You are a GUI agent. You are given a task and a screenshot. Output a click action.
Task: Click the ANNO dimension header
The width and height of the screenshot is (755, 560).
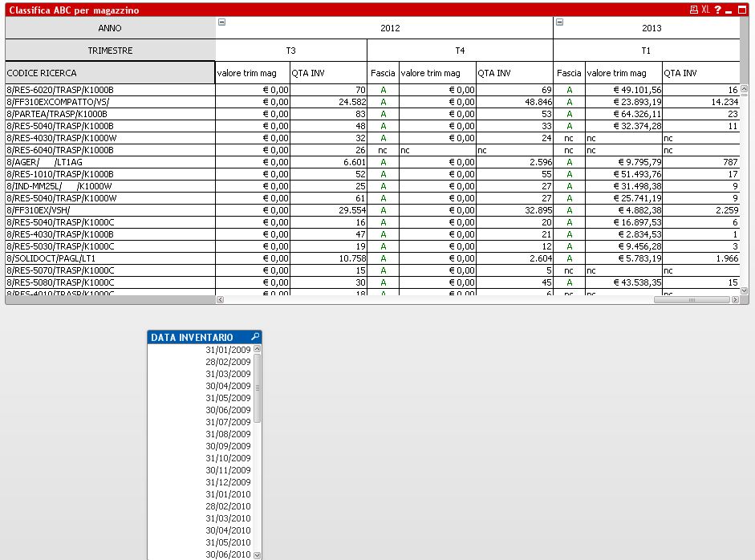click(110, 28)
